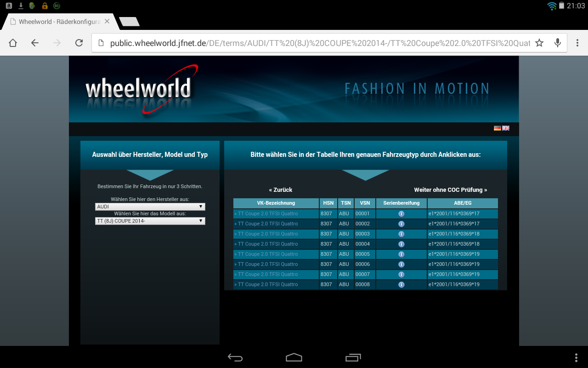588x368 pixels.
Task: Open Serienbereifung info icon for VSN 00006
Action: click(401, 264)
